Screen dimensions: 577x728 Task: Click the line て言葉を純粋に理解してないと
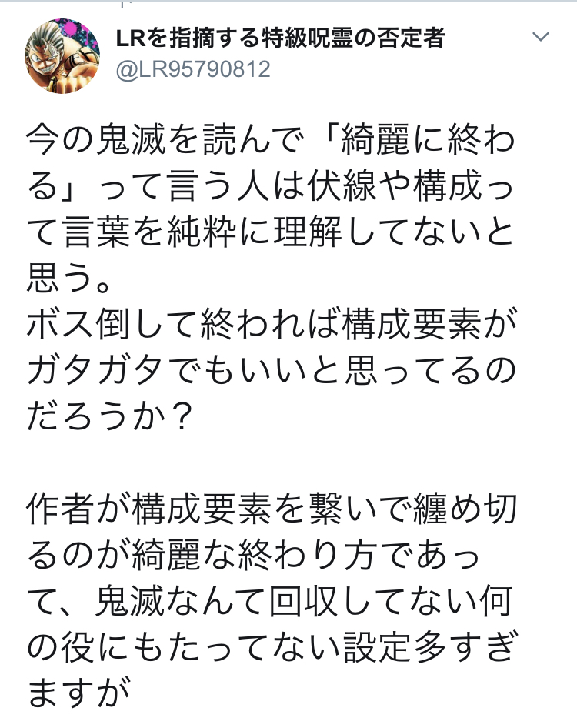pos(270,232)
